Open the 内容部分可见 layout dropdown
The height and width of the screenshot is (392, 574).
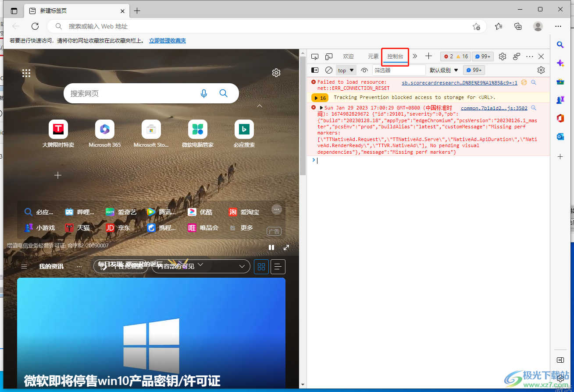(201, 266)
